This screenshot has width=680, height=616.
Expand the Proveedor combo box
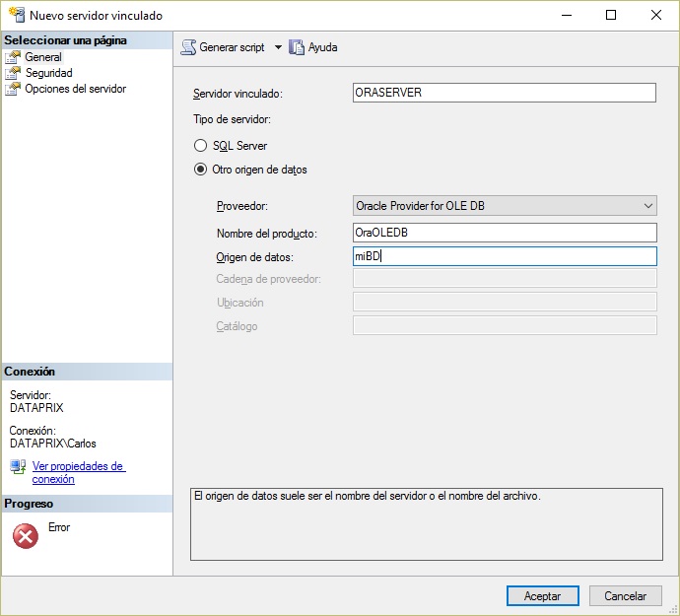coord(647,206)
